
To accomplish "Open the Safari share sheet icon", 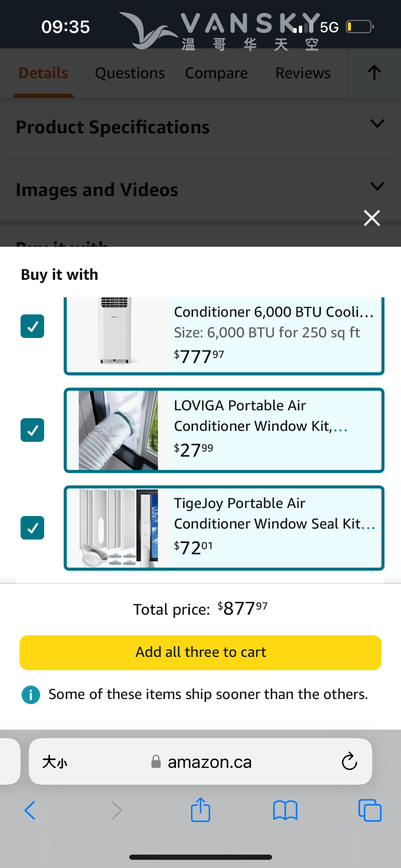I will click(x=200, y=810).
